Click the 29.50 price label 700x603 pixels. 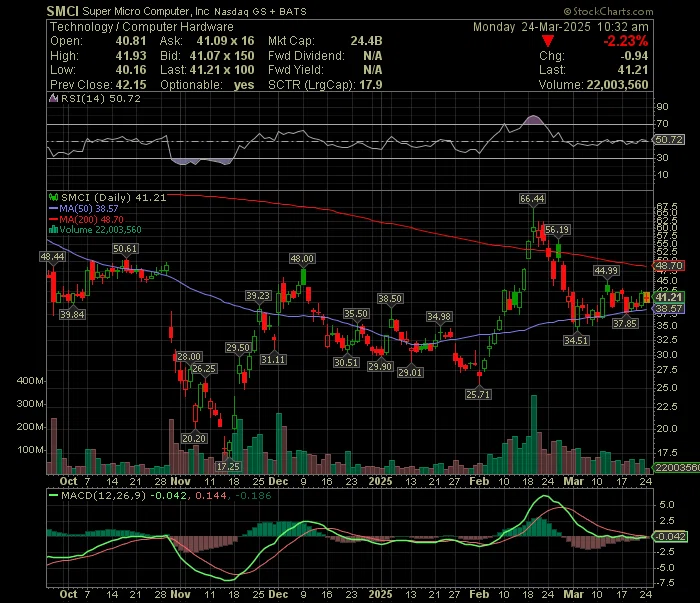(238, 348)
